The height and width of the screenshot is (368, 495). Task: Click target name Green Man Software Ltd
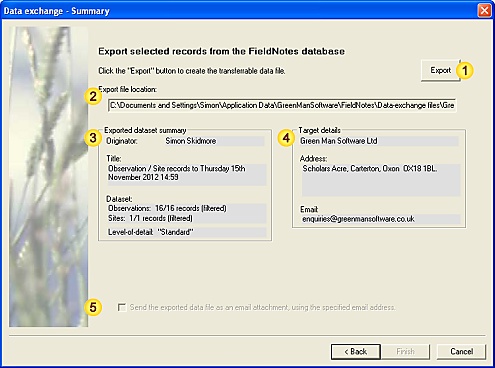coord(339,141)
